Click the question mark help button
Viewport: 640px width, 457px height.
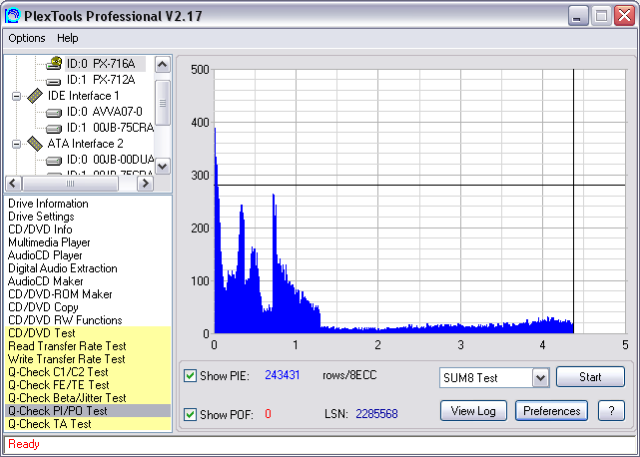point(611,410)
